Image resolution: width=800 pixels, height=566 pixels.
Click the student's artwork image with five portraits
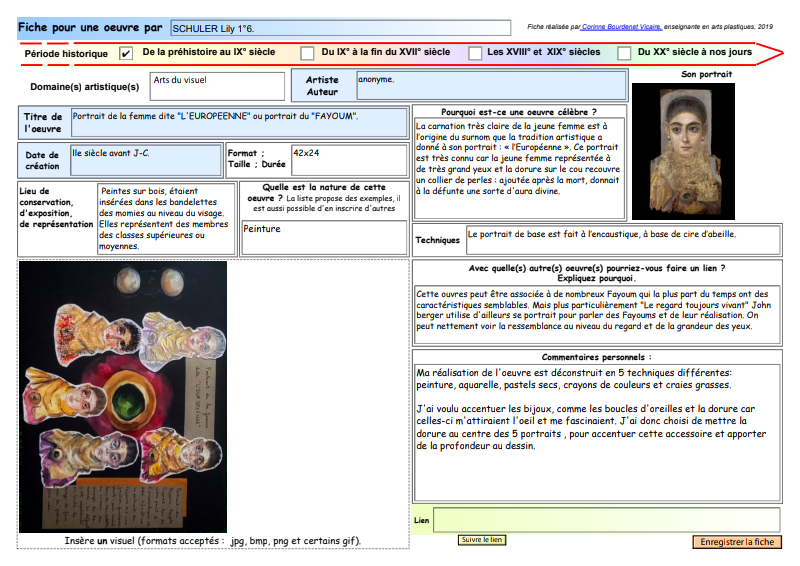(x=122, y=396)
